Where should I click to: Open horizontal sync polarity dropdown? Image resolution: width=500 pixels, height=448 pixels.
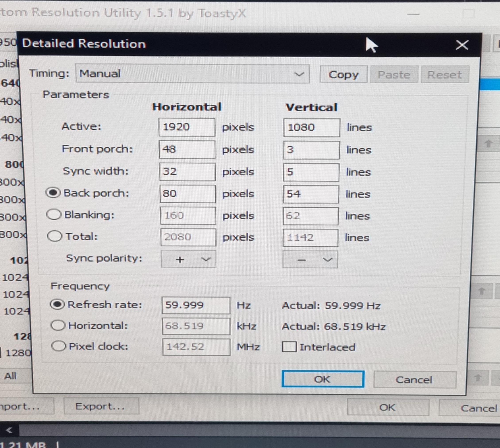coord(188,259)
